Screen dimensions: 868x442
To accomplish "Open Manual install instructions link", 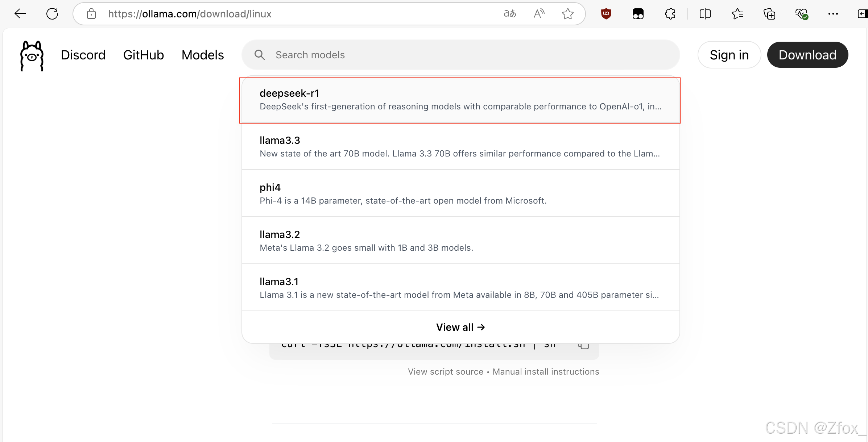I will pyautogui.click(x=546, y=372).
